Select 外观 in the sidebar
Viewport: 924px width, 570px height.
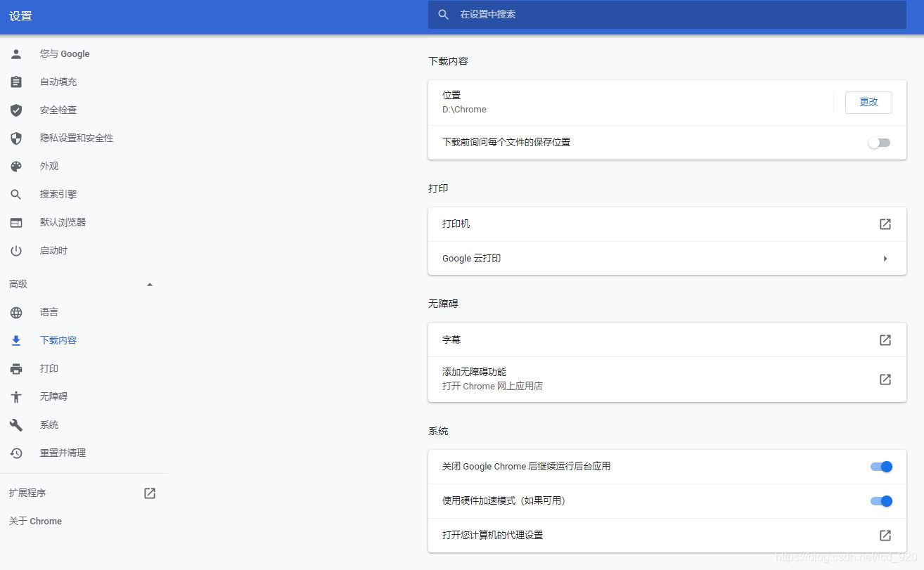tap(49, 167)
